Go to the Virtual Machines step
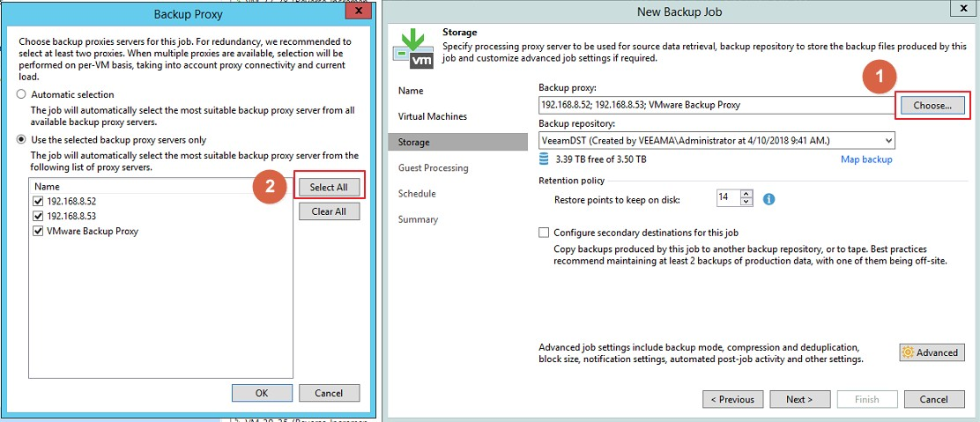980x422 pixels. click(x=433, y=116)
